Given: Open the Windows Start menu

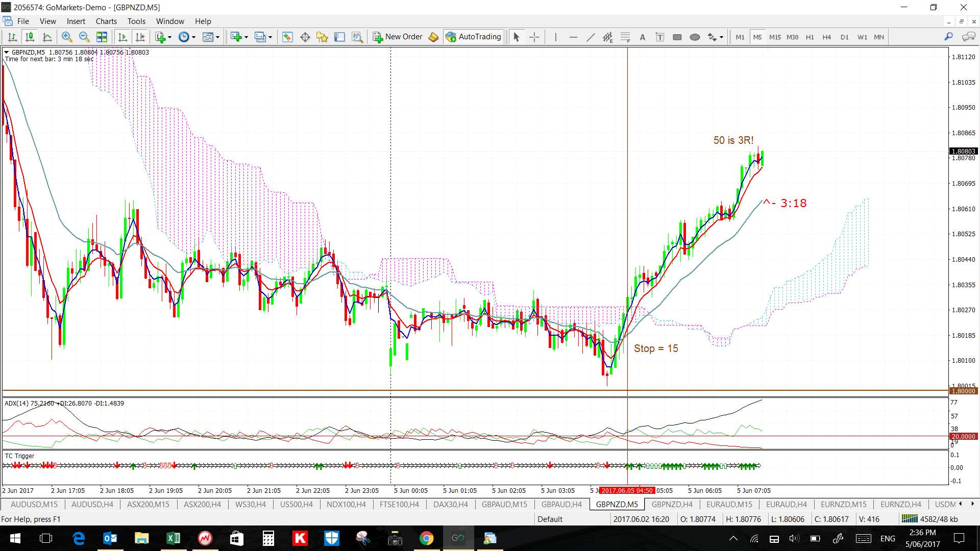Looking at the screenshot, I should click(15, 538).
